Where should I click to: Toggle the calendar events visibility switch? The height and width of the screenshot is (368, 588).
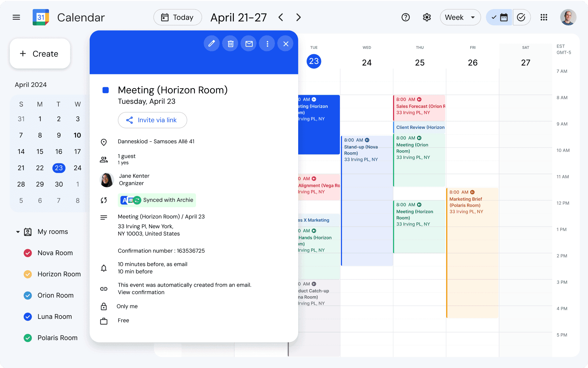coord(499,17)
